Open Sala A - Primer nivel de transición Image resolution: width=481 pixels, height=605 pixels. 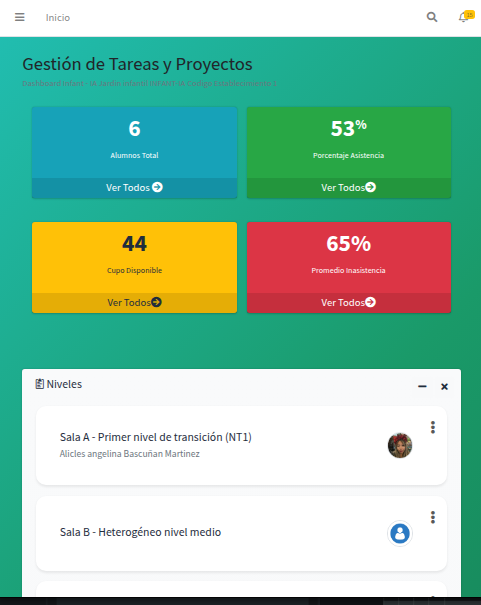156,437
